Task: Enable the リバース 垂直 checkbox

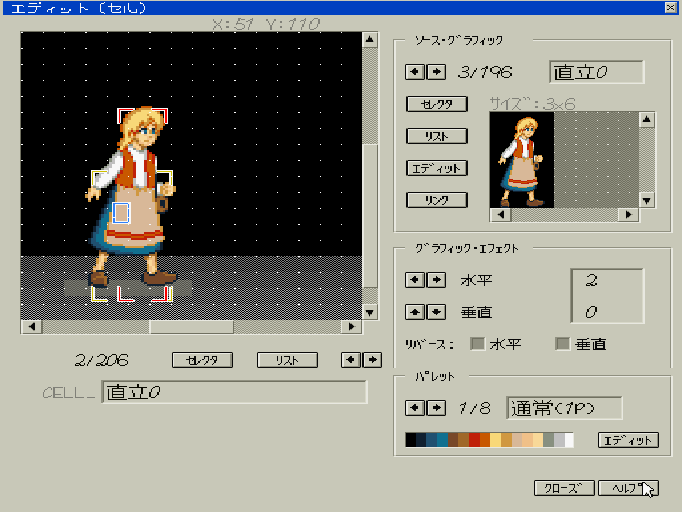Action: point(562,344)
